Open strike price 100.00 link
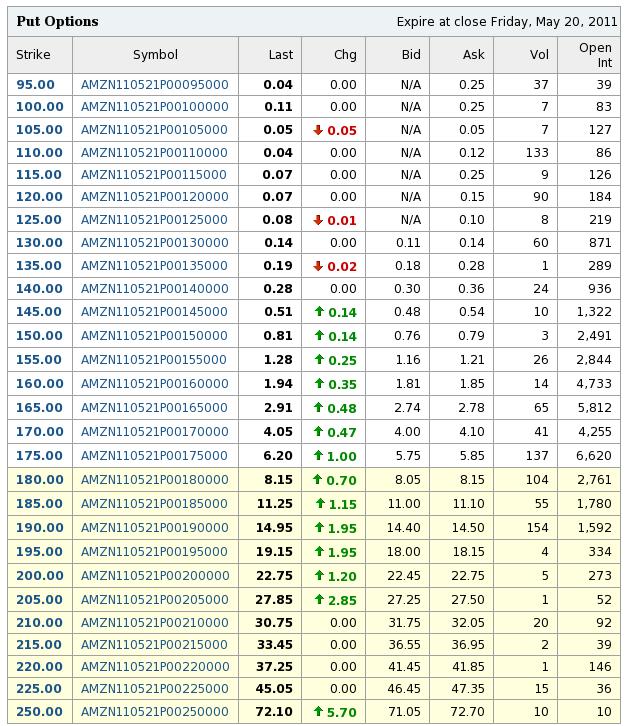 pyautogui.click(x=39, y=107)
